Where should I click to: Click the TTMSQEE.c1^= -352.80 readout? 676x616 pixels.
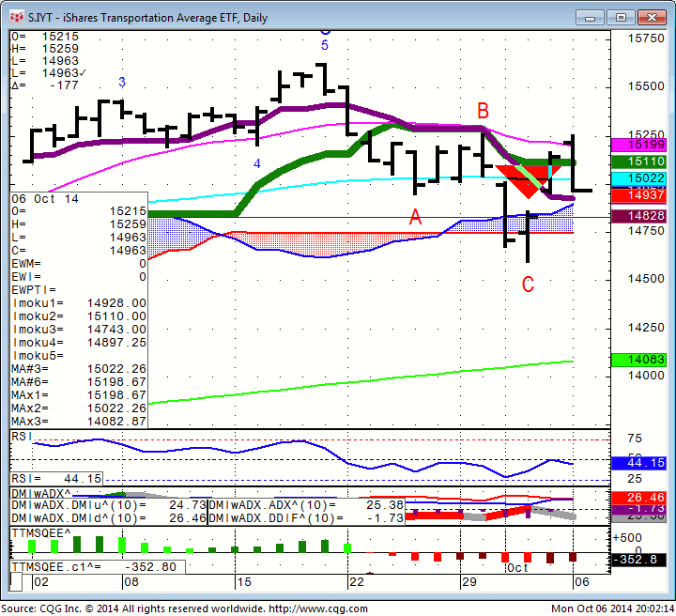(x=98, y=567)
